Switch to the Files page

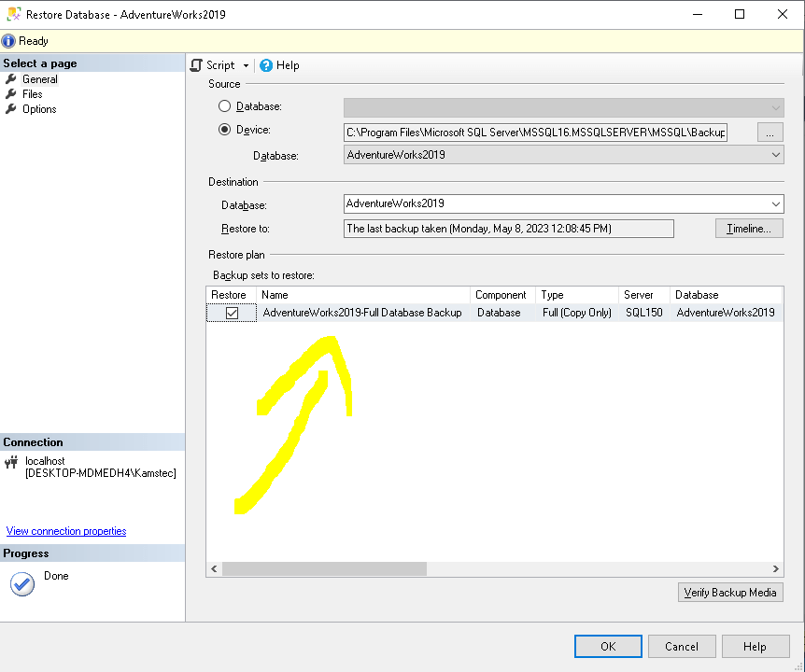click(32, 94)
